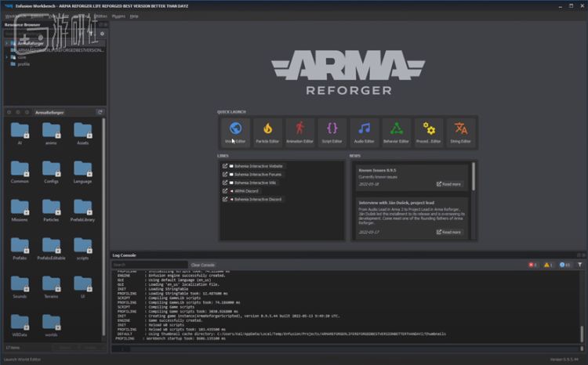Open the PrefabLibrary folder thumbnail

point(83,208)
